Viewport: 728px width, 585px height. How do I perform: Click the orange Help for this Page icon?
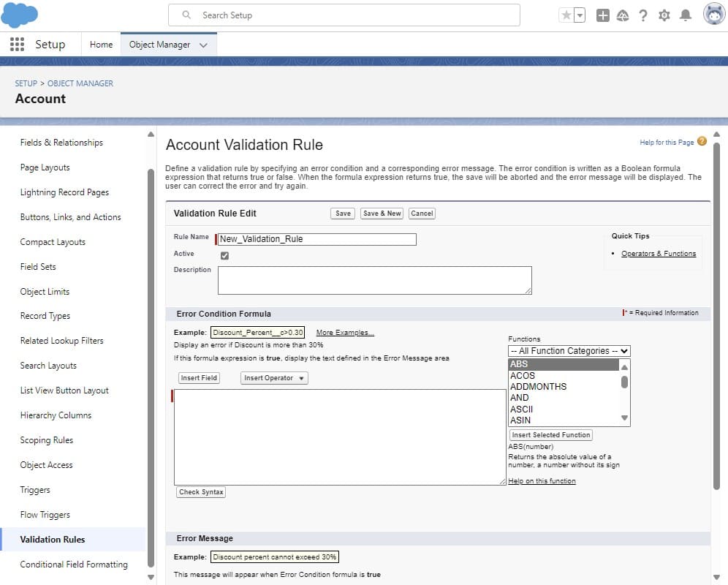click(702, 141)
